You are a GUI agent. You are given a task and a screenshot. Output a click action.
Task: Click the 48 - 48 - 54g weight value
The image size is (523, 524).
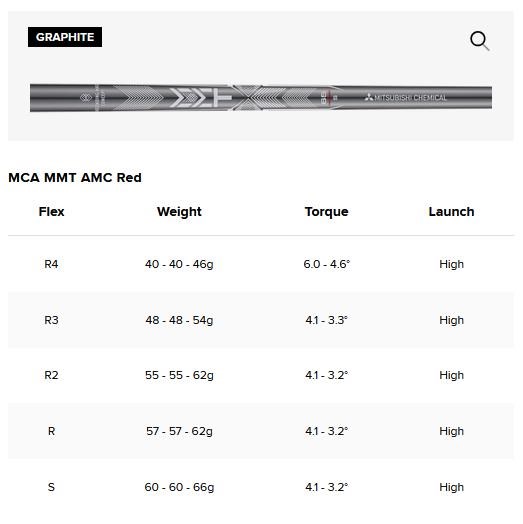(179, 320)
